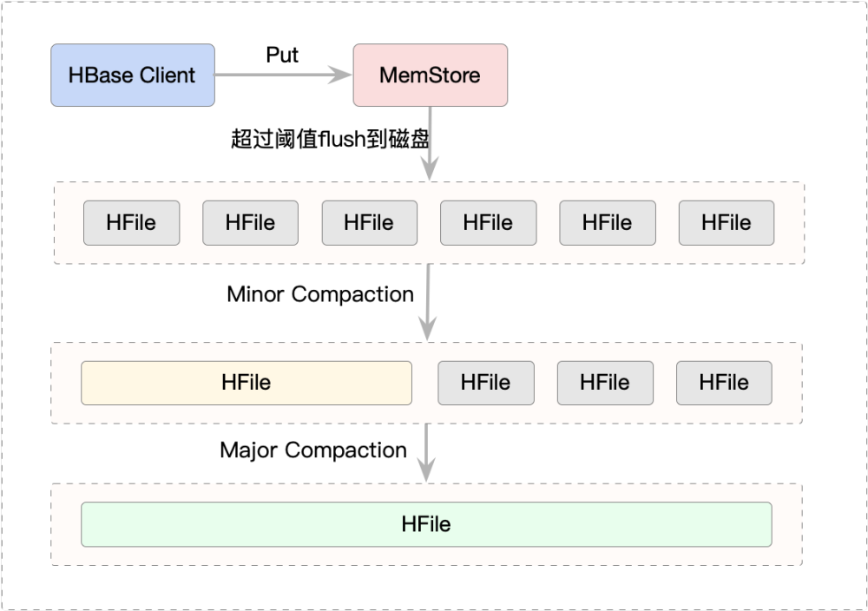Select the pink MemStore box

pos(430,76)
